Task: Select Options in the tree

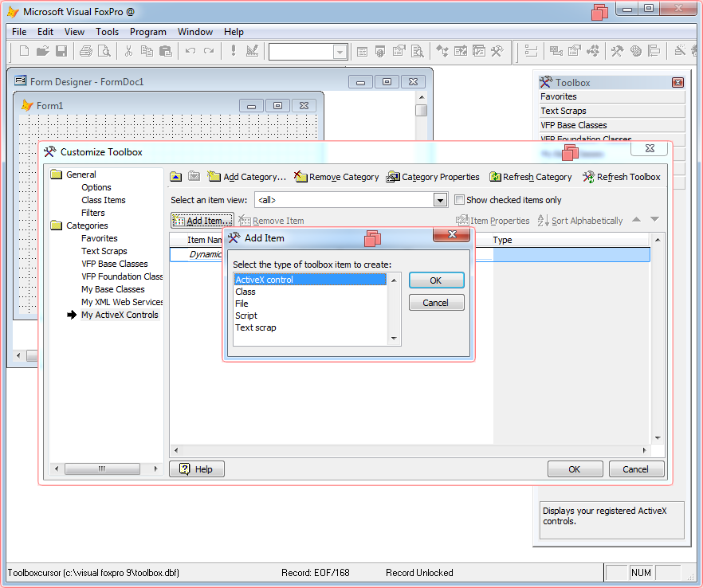Action: 96,187
